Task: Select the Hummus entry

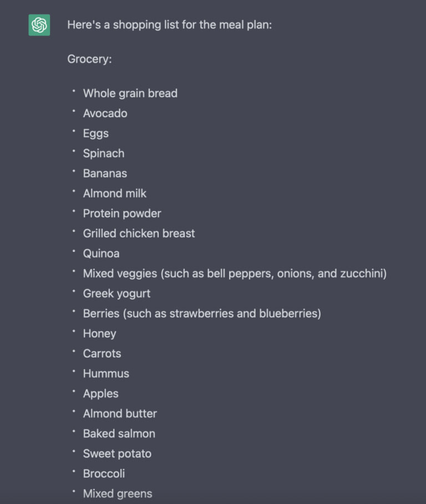Action: tap(106, 374)
